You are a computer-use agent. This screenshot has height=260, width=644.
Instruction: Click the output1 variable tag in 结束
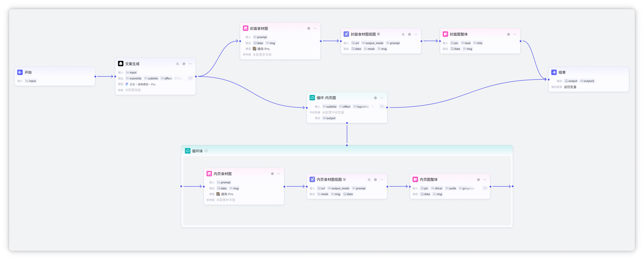point(587,81)
